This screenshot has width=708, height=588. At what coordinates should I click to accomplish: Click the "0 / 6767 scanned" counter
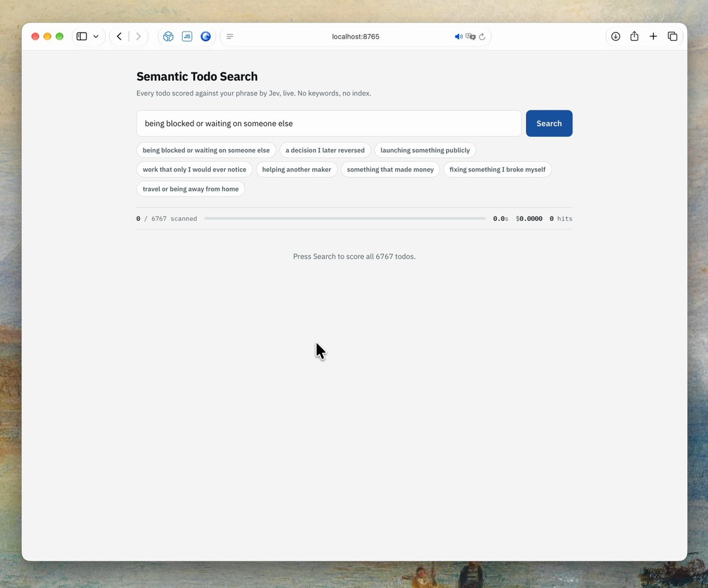click(167, 218)
